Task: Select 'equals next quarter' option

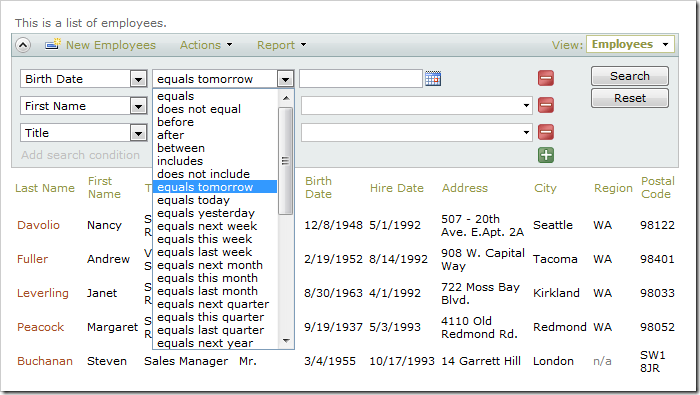Action: (x=215, y=304)
